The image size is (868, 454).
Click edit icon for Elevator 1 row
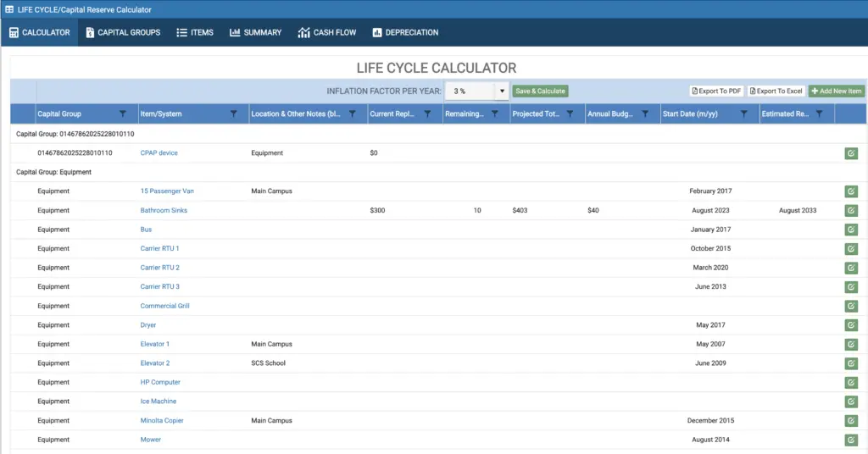pyautogui.click(x=851, y=344)
